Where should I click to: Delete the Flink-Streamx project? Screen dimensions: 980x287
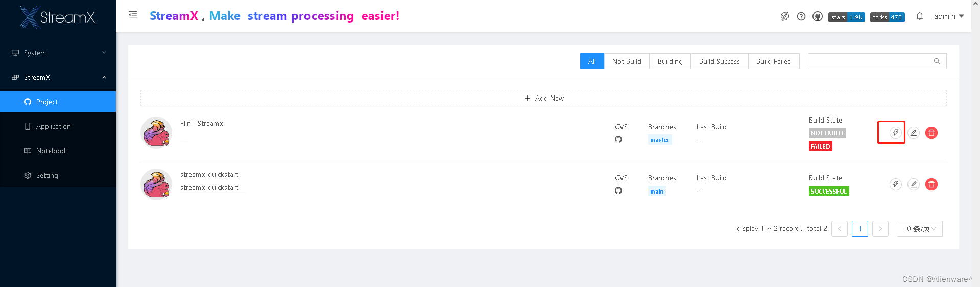pos(931,133)
